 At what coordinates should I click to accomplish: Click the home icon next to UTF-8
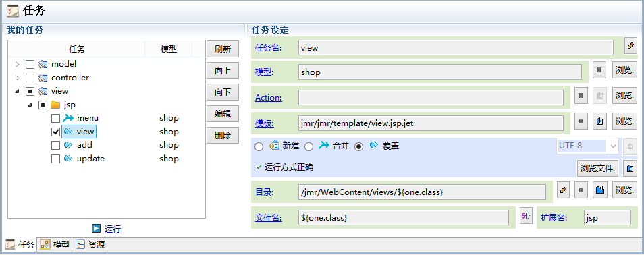629,146
